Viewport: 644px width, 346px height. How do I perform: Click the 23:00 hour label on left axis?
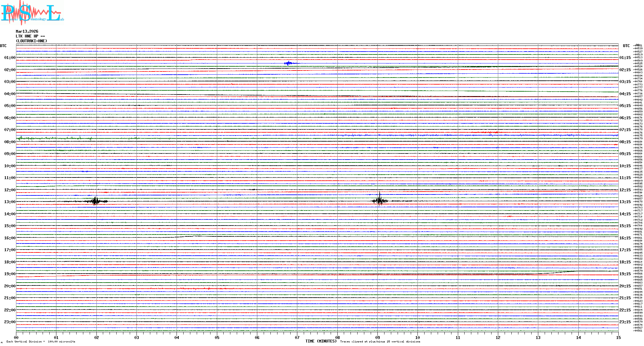pyautogui.click(x=10, y=322)
